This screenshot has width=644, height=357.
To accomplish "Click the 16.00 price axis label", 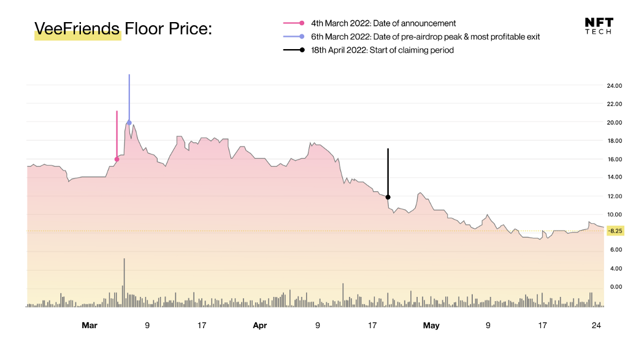I will pyautogui.click(x=614, y=159).
